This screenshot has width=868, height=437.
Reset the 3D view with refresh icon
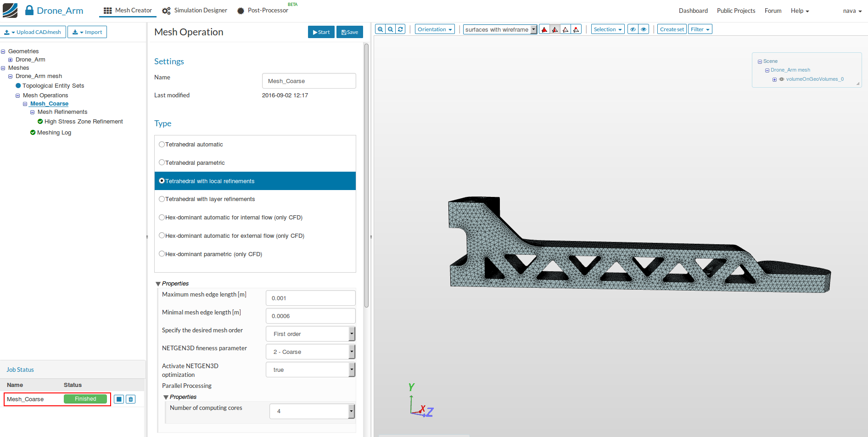pos(400,29)
